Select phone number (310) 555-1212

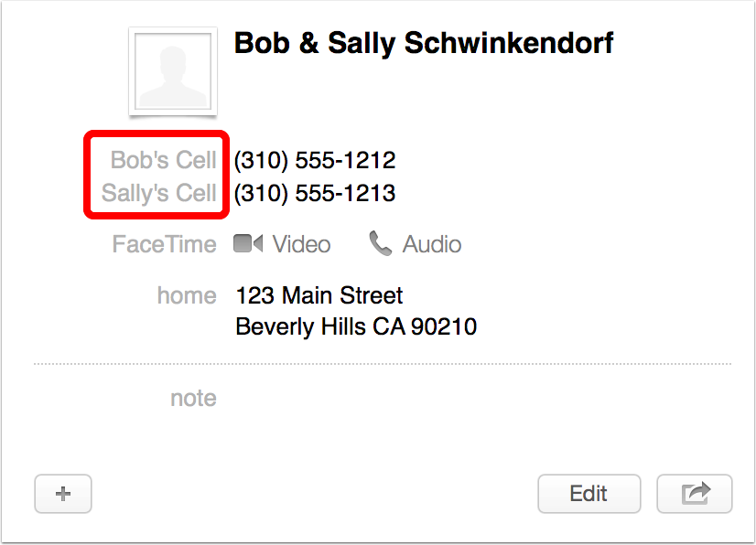click(315, 160)
